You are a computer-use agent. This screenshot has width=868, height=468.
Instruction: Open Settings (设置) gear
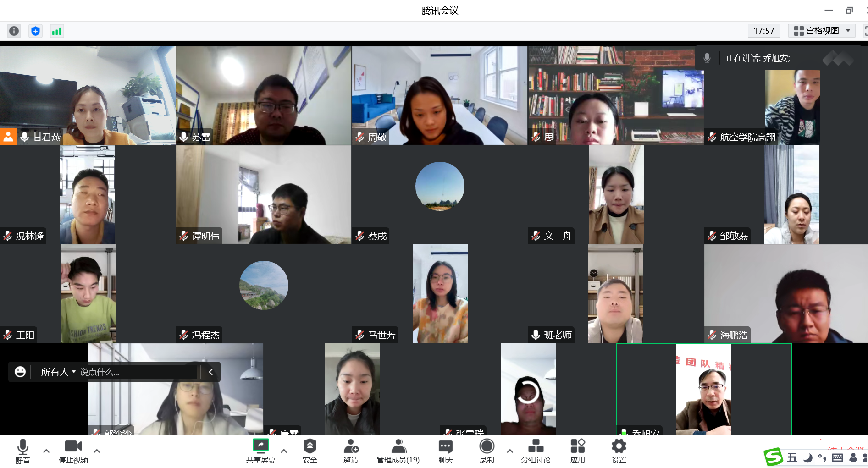coord(619,451)
